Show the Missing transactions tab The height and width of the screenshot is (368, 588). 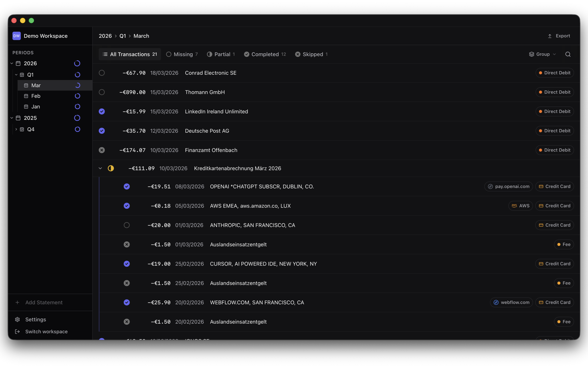coord(182,54)
